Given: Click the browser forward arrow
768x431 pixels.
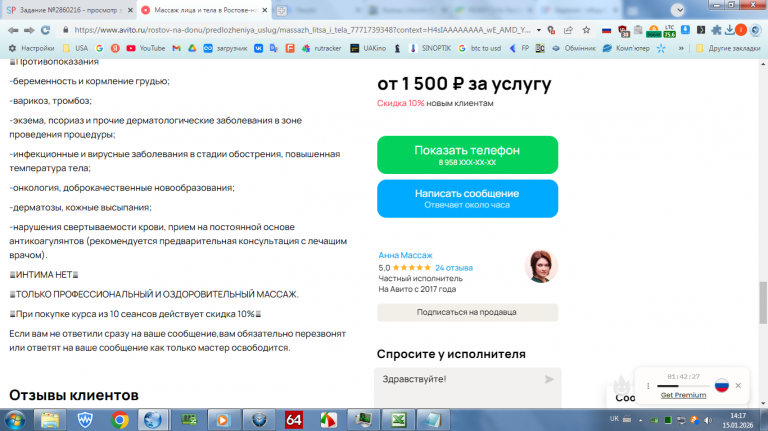Looking at the screenshot, I should click(29, 30).
